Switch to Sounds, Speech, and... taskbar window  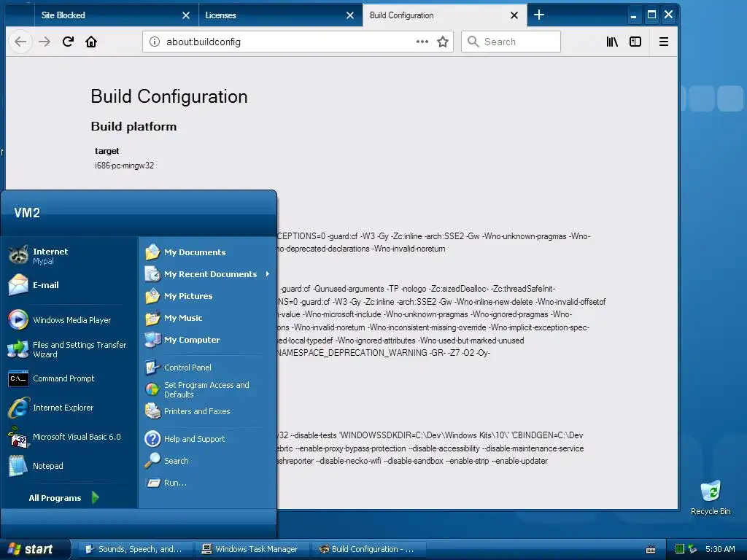tap(135, 549)
